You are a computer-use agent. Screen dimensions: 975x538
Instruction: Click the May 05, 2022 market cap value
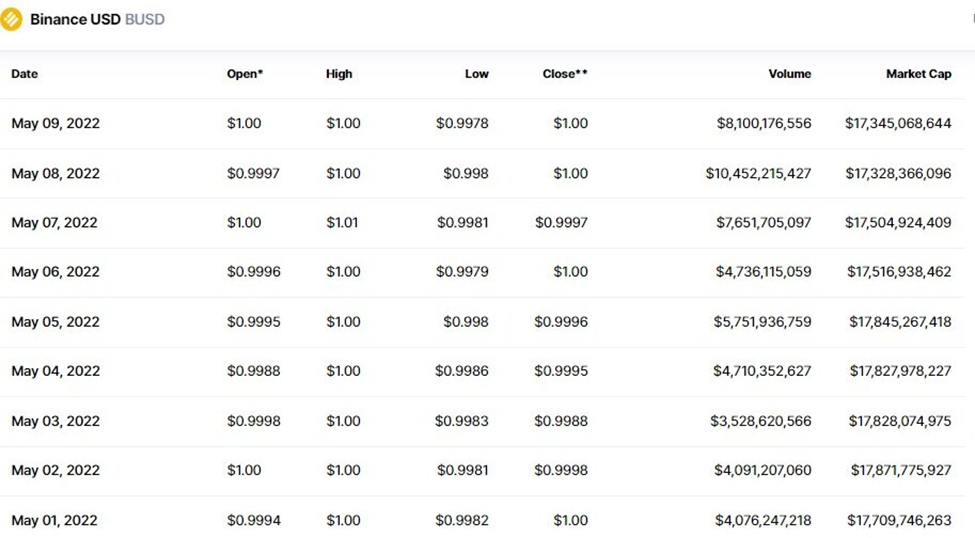pyautogui.click(x=900, y=322)
